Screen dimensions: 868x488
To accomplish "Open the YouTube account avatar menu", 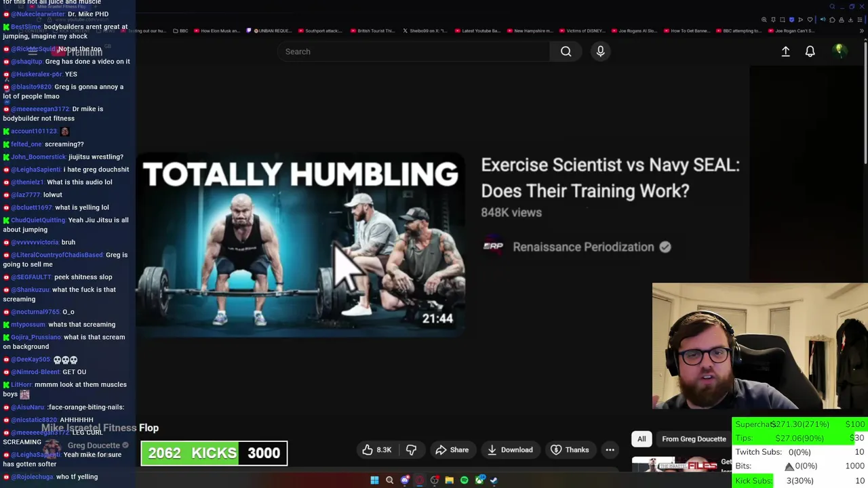I will coord(839,51).
